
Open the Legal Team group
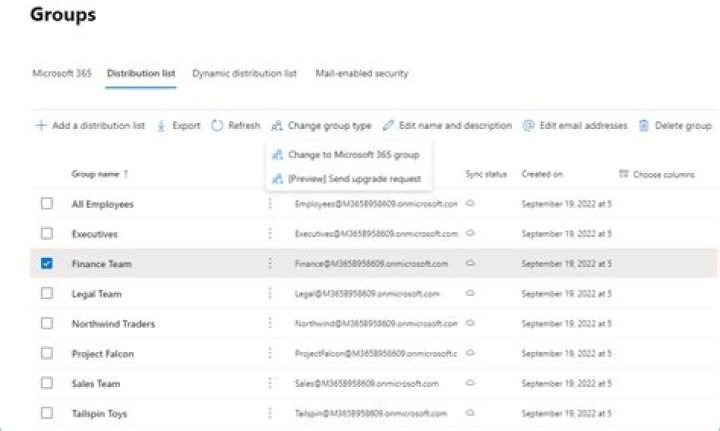[97, 294]
